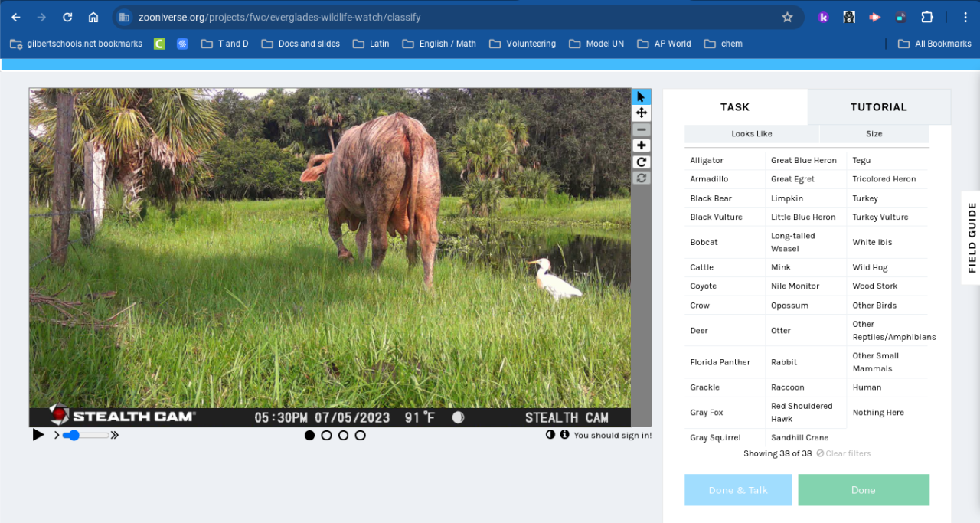Open the Size filter
This screenshot has height=523, width=980.
click(x=874, y=134)
